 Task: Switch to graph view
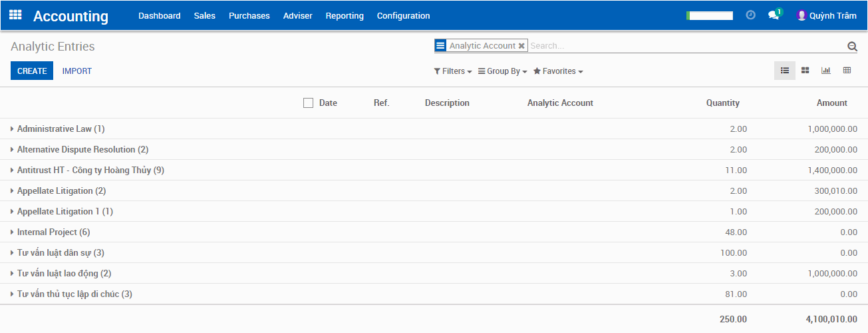tap(826, 71)
